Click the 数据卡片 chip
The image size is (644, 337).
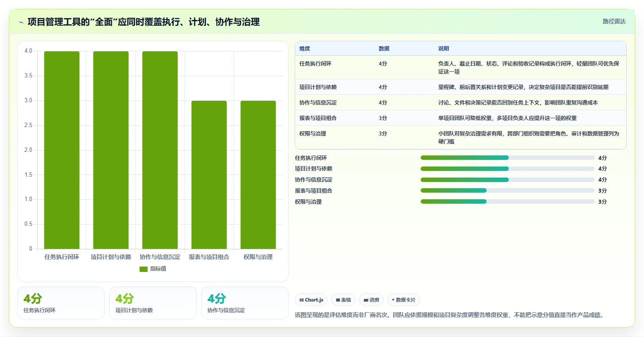[x=404, y=300]
